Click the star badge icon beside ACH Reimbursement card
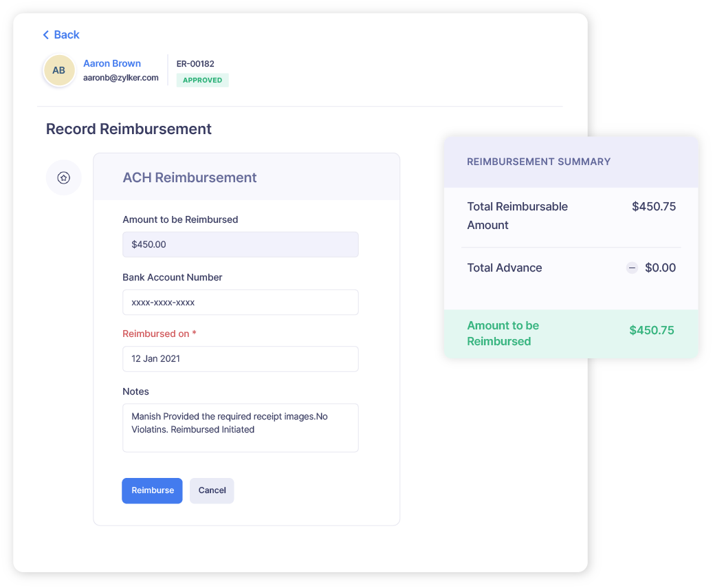This screenshot has height=588, width=713. 63,177
